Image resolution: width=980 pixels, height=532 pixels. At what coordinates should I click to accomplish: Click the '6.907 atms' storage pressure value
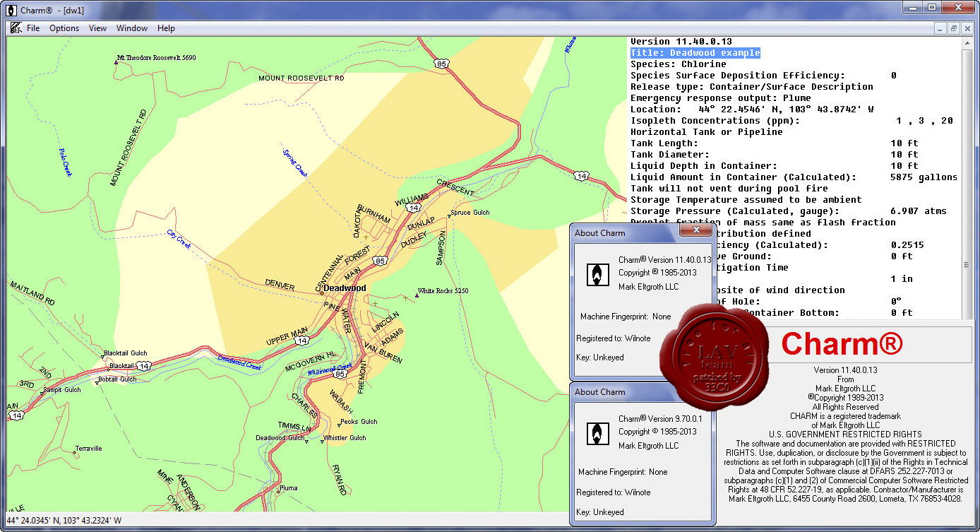coord(919,211)
